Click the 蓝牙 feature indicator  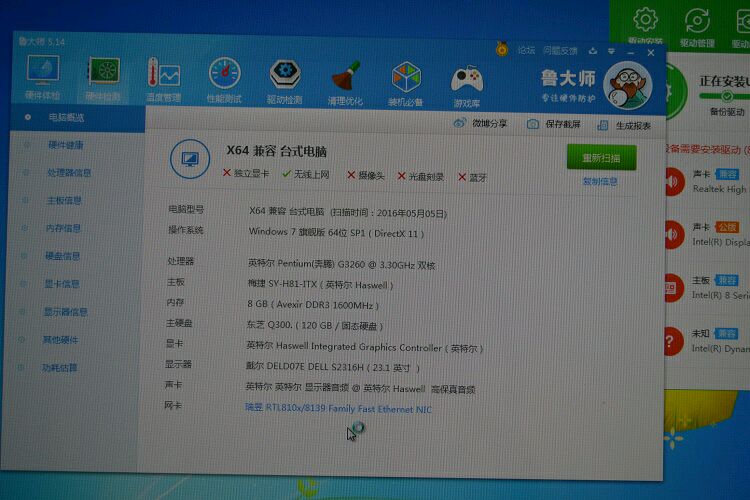(472, 178)
